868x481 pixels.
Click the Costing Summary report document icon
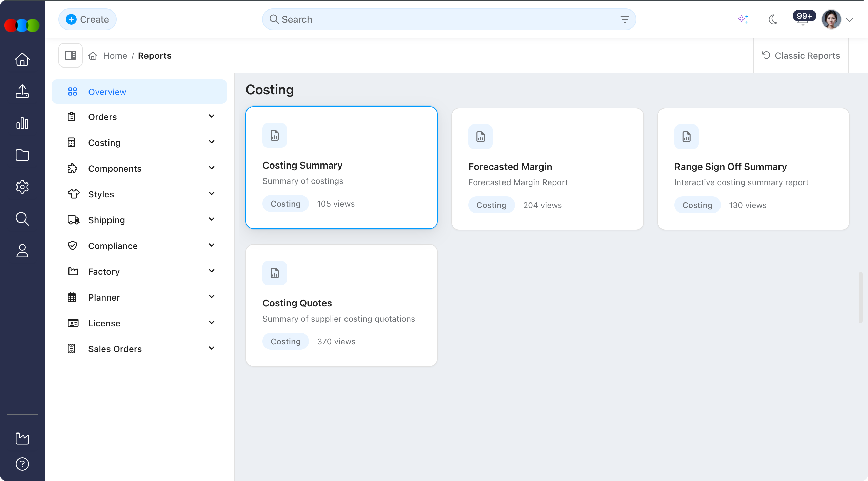coord(275,135)
